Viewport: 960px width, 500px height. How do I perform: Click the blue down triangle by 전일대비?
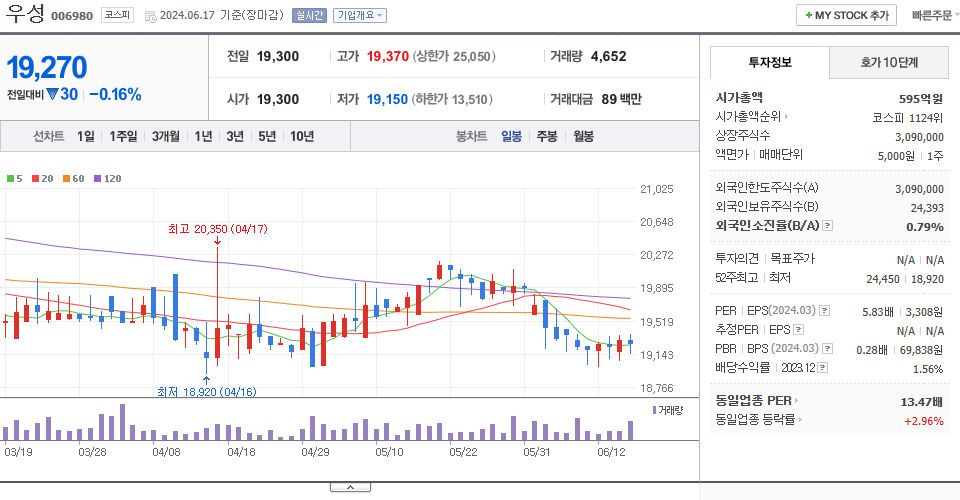[53, 94]
